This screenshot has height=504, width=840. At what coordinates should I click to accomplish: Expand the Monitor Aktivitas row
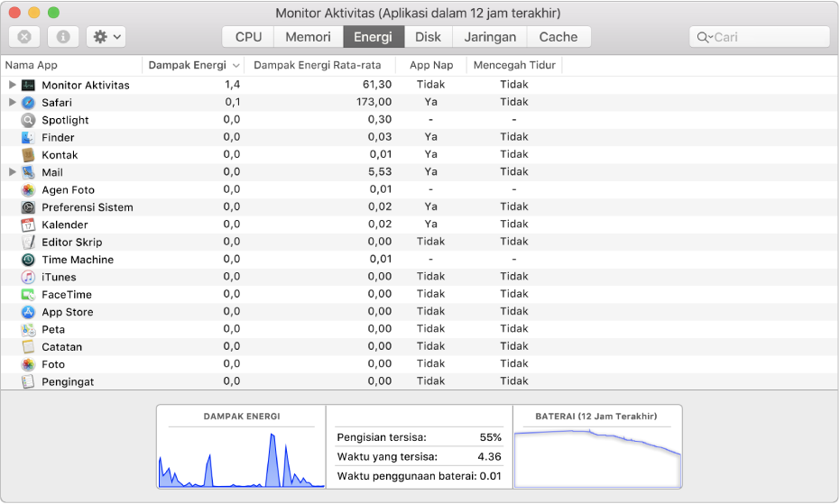12,85
